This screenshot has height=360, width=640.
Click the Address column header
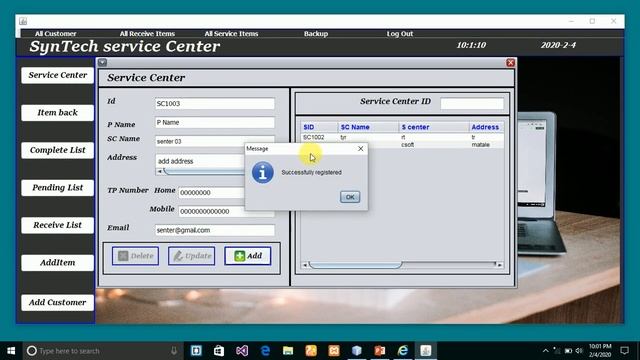pyautogui.click(x=486, y=127)
